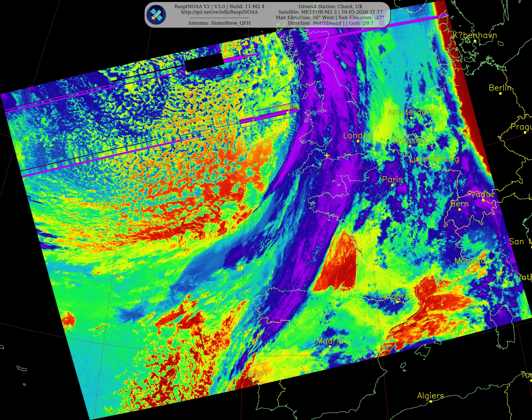Click the yellow ground station cross marker
Viewport: 532px width, 420px height.
coord(327,155)
